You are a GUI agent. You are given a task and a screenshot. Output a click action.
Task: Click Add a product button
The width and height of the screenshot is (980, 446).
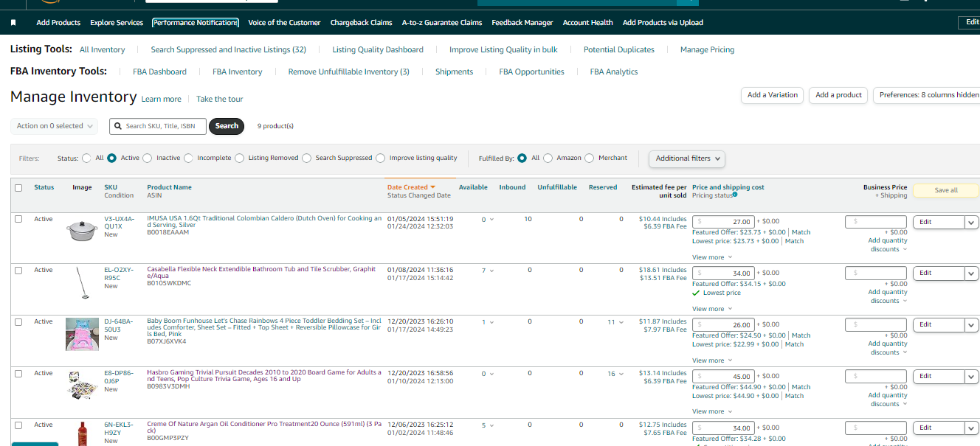[x=838, y=95]
